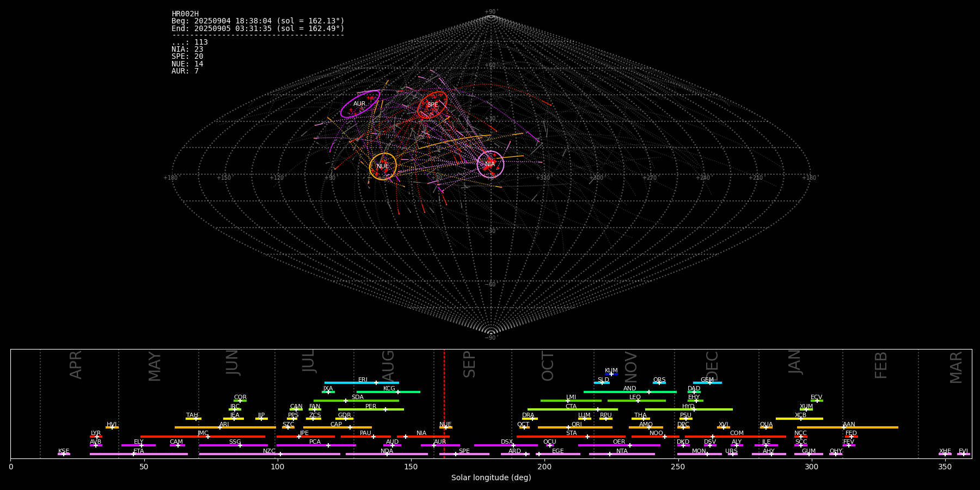Click the DSX shower bar
Screen dimensions: 980x490
click(506, 445)
